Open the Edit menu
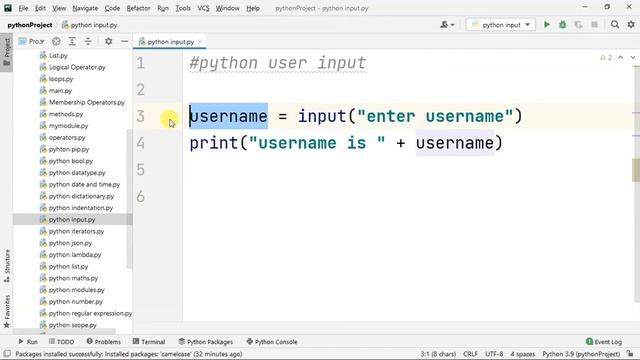Image resolution: width=640 pixels, height=360 pixels. 40,8
